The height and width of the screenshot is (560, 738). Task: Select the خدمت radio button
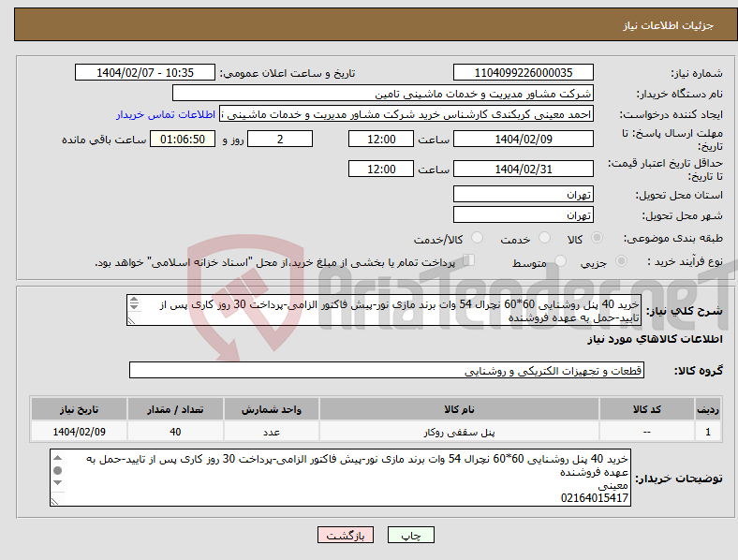click(544, 238)
